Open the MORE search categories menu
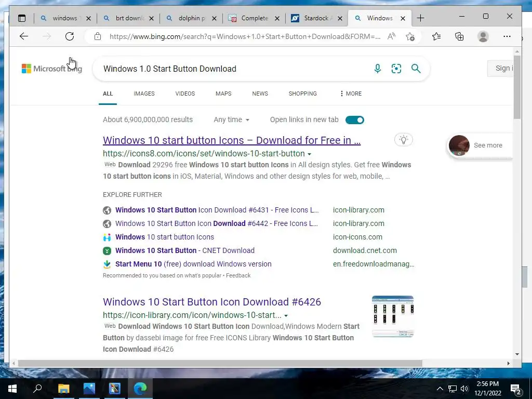Viewport: 532px width, 399px height. click(x=351, y=94)
